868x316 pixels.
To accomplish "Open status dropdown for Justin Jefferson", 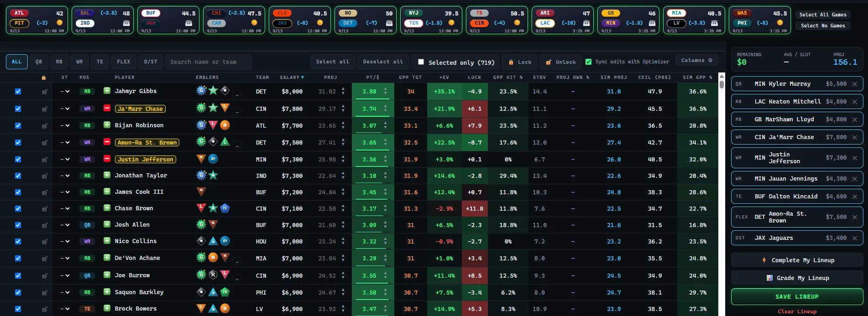I will click(x=65, y=159).
